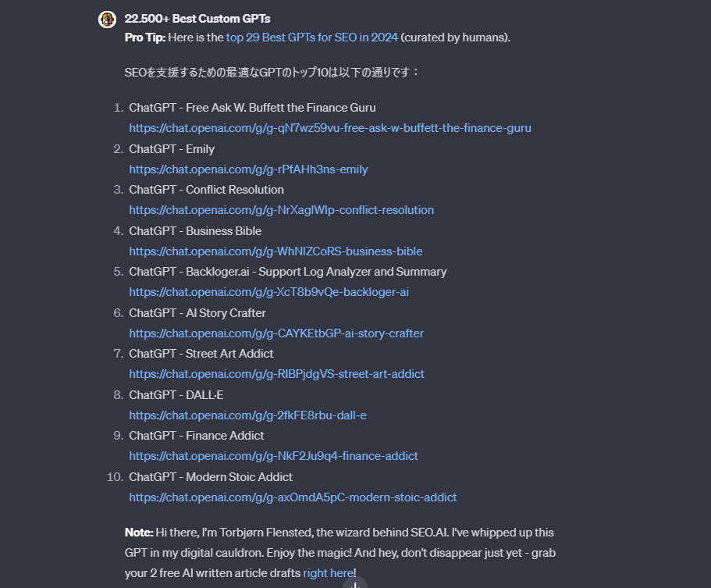
Task: Open the dall-e GPT URL
Action: pyautogui.click(x=247, y=415)
